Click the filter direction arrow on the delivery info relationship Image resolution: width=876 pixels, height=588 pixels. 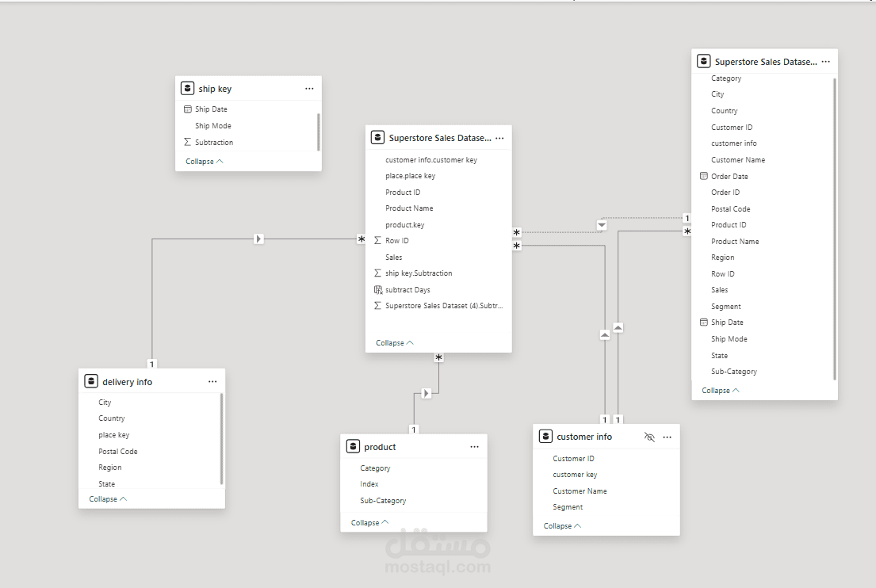click(258, 239)
